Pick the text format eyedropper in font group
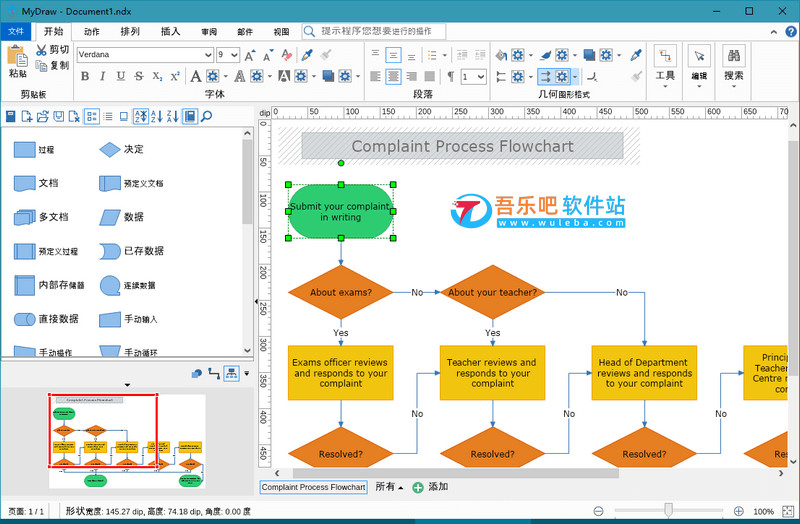Image resolution: width=800 pixels, height=524 pixels. tap(307, 55)
